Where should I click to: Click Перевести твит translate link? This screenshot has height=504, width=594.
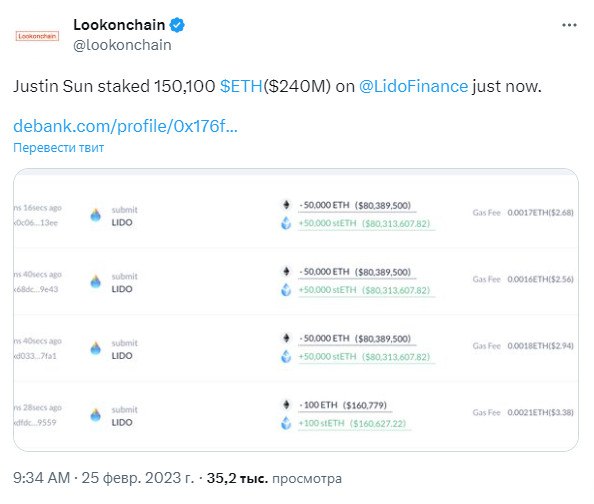(x=59, y=147)
